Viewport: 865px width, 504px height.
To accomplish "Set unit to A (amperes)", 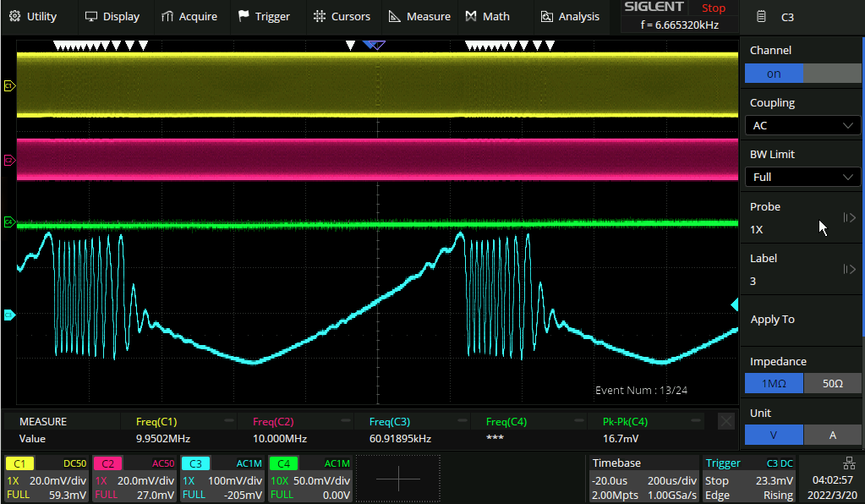I will 832,435.
